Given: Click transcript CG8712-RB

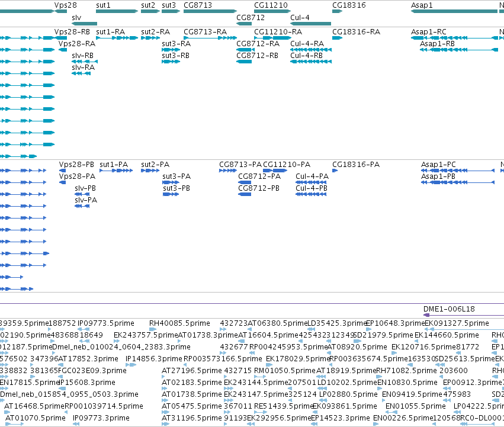Looking at the screenshot, I should coord(257,56).
